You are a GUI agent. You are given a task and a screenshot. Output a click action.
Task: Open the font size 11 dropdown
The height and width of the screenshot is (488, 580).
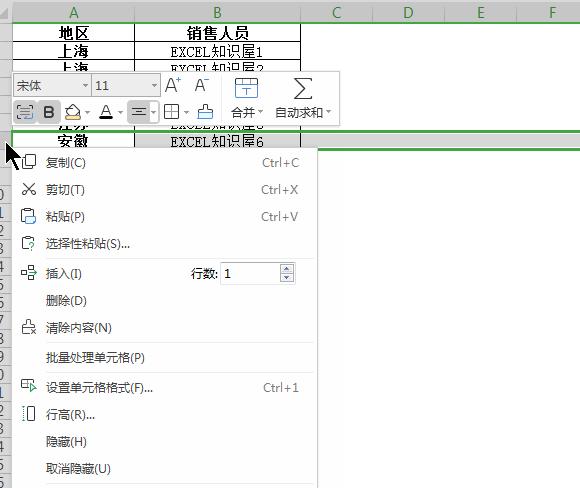(x=154, y=85)
